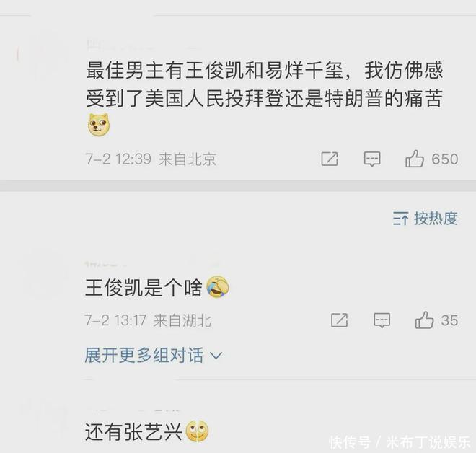Click the laughing-crying emoji after 王俊凯是个啥
This screenshot has height=453, width=476.
click(218, 287)
